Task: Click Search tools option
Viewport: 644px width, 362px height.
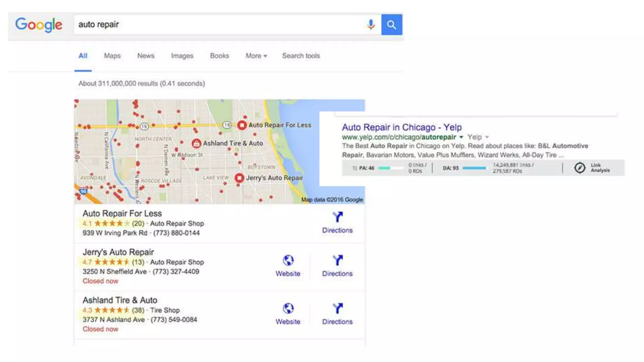Action: tap(301, 56)
